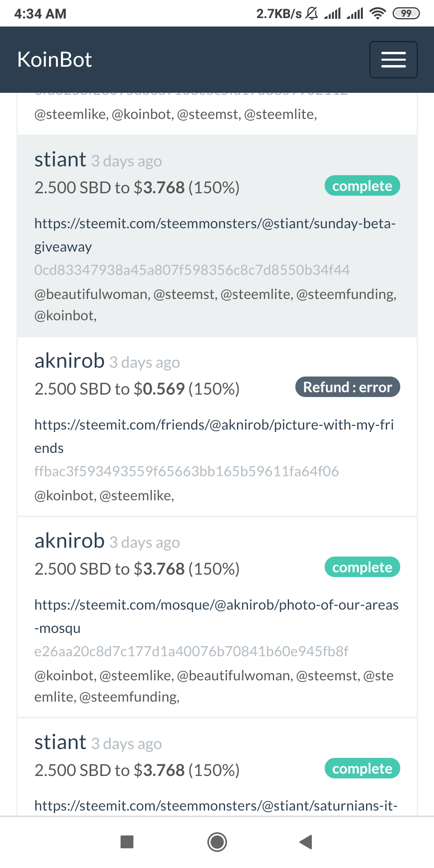Viewport: 434px width, 868px height.
Task: Select transaction hash e26aa20c8d7c177d...
Action: click(x=191, y=651)
